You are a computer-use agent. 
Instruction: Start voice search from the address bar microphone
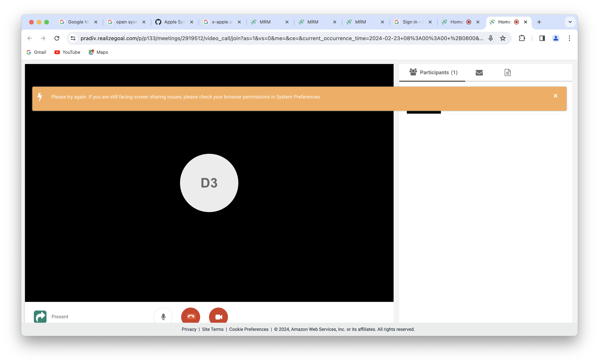coord(490,38)
